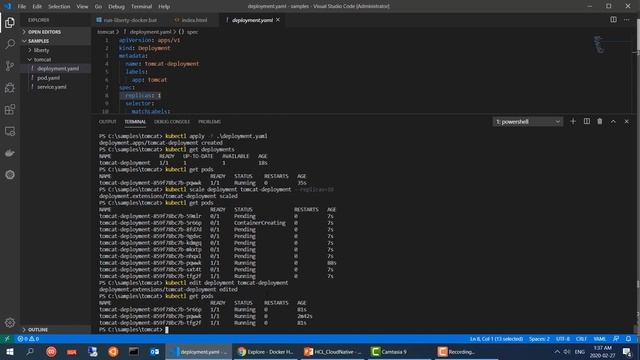Image resolution: width=640 pixels, height=360 pixels.
Task: Create a new terminal with plus icon
Action: [x=573, y=121]
